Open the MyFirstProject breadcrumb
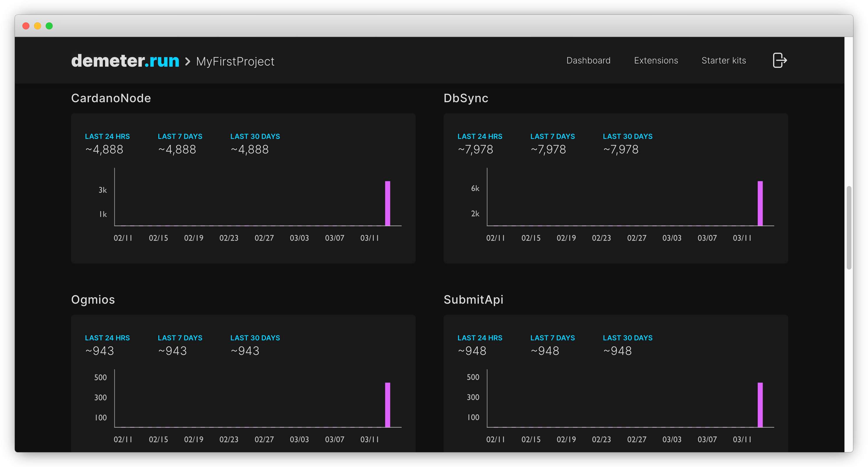 (235, 61)
